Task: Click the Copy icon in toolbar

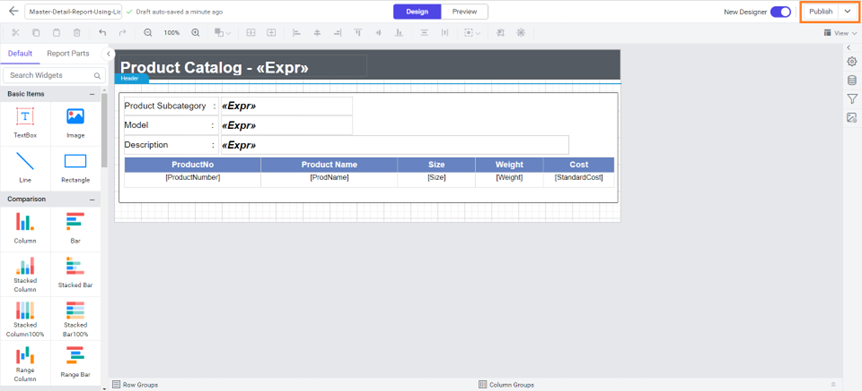Action: (36, 33)
